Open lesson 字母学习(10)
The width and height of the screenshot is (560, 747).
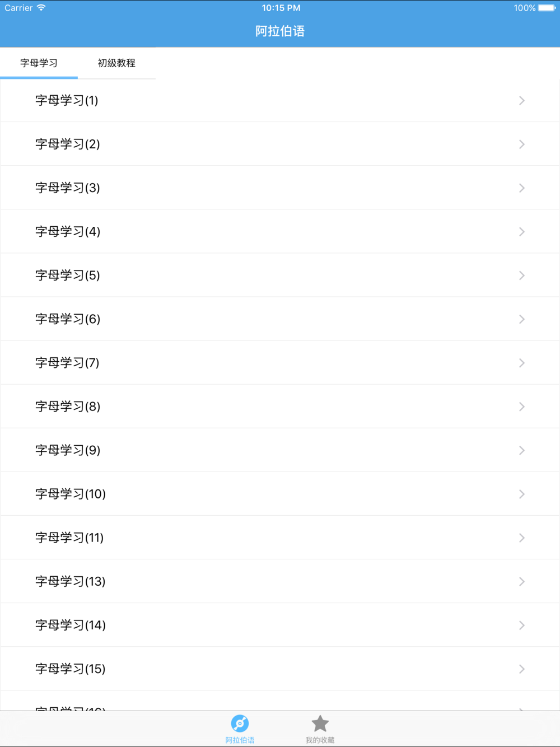[280, 494]
